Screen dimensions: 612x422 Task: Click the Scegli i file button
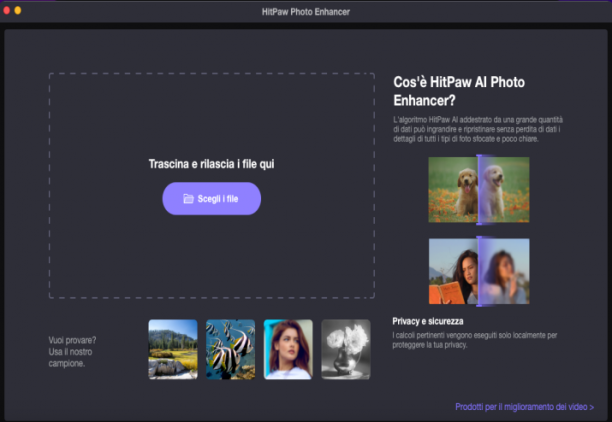pyautogui.click(x=212, y=199)
